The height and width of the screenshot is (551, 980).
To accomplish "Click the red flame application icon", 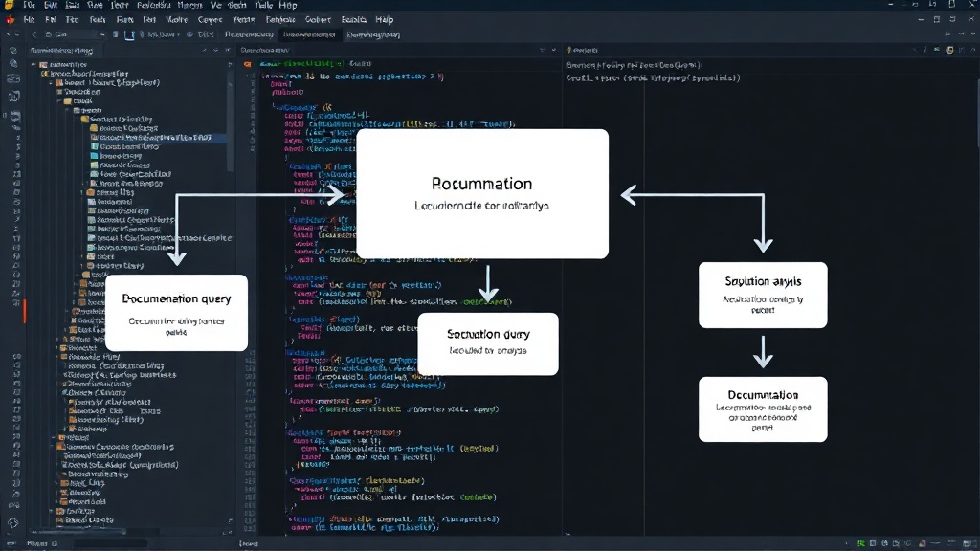I will [10, 20].
